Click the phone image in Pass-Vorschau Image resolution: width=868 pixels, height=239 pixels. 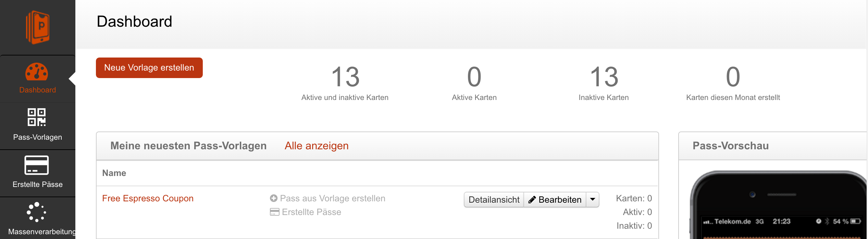pyautogui.click(x=778, y=205)
